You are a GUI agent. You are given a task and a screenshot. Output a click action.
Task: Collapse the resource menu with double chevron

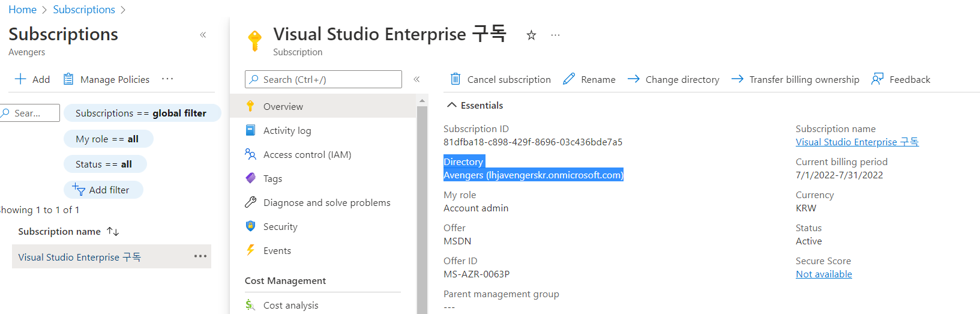click(x=416, y=79)
